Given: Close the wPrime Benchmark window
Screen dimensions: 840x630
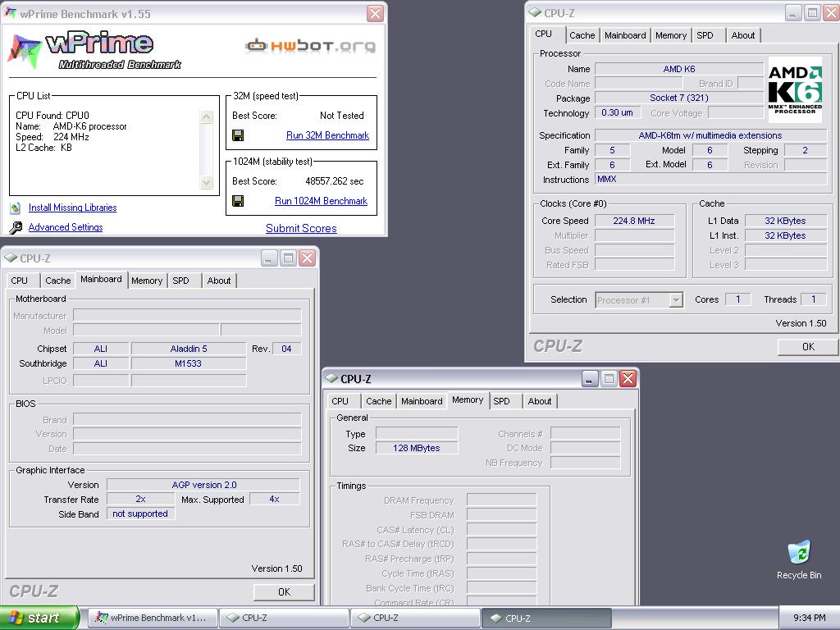Looking at the screenshot, I should pyautogui.click(x=375, y=13).
